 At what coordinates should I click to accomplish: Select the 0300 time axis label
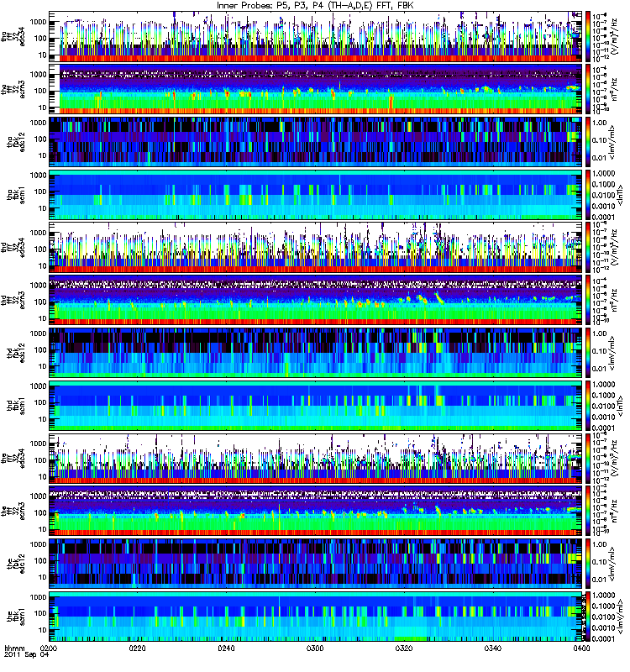315,648
